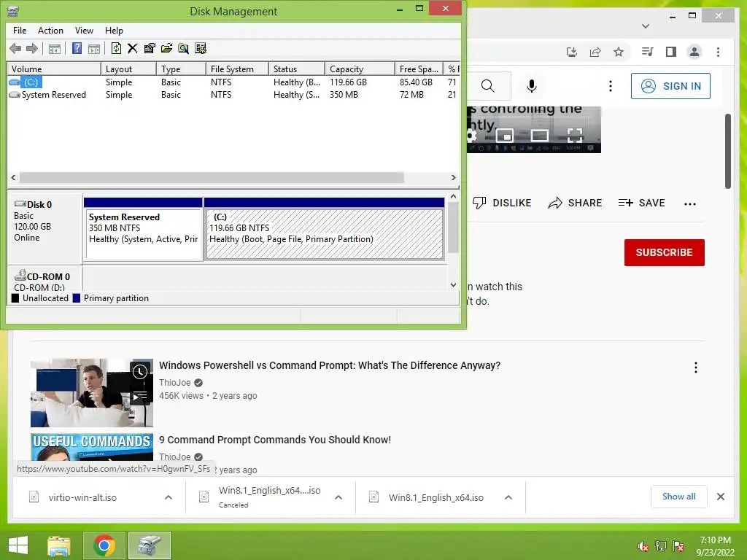
Task: Click the SHARE button under the video
Action: tap(575, 203)
